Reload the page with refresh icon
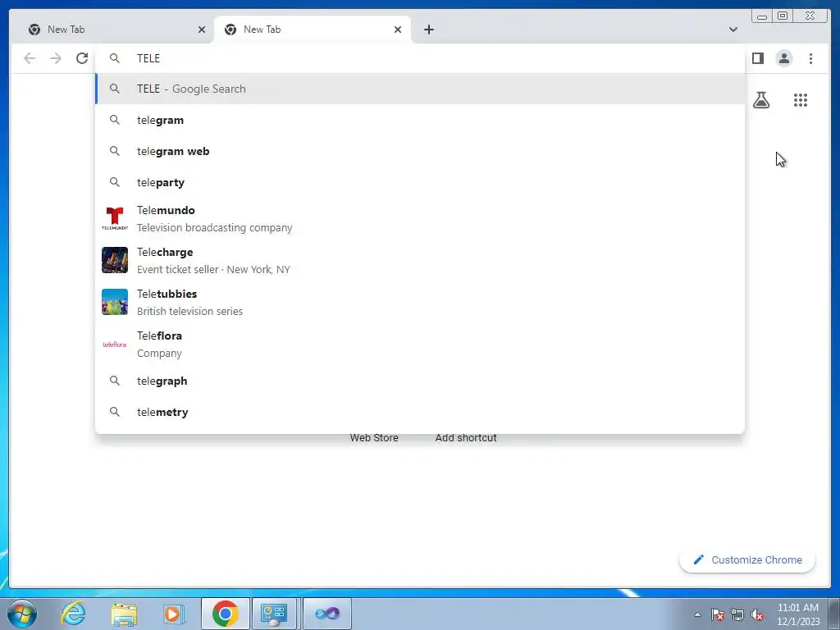The image size is (840, 630). coord(82,58)
